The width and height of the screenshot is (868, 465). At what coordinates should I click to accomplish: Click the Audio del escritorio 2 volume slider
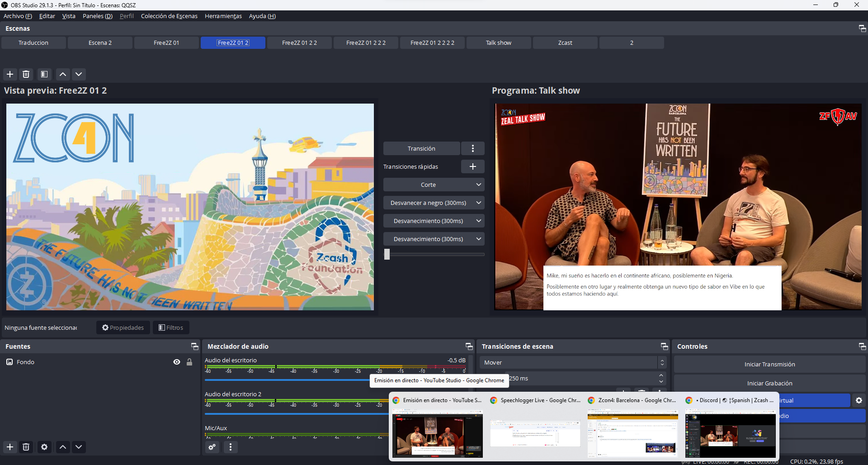pyautogui.click(x=297, y=414)
